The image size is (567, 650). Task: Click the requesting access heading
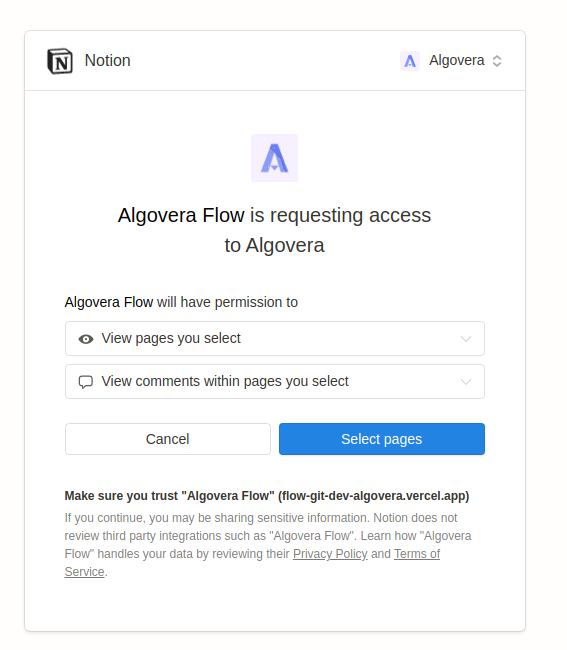click(x=274, y=230)
